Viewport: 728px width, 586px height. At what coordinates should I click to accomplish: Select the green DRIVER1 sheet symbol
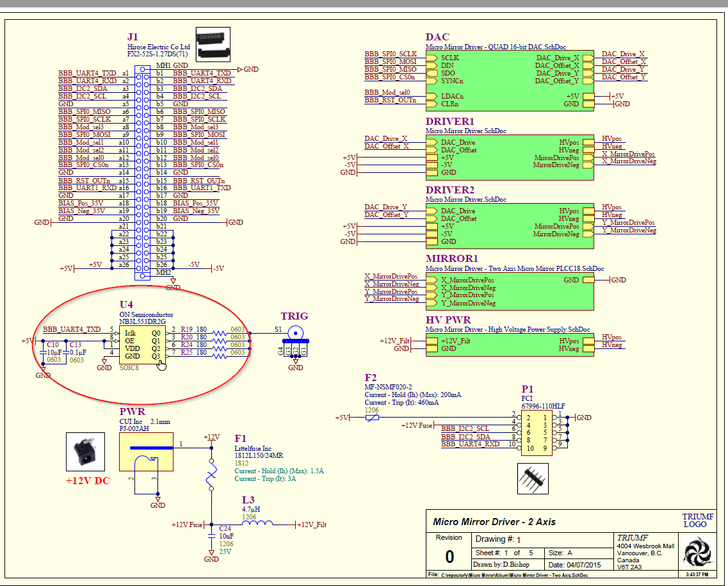click(510, 157)
